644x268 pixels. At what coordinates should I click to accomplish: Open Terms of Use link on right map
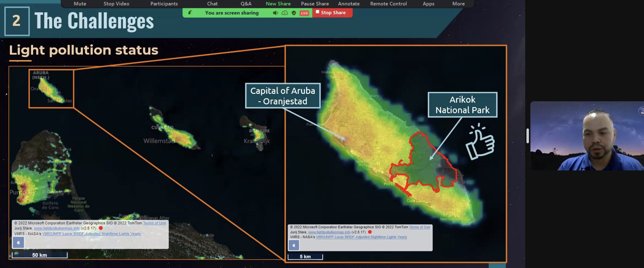pyautogui.click(x=419, y=227)
